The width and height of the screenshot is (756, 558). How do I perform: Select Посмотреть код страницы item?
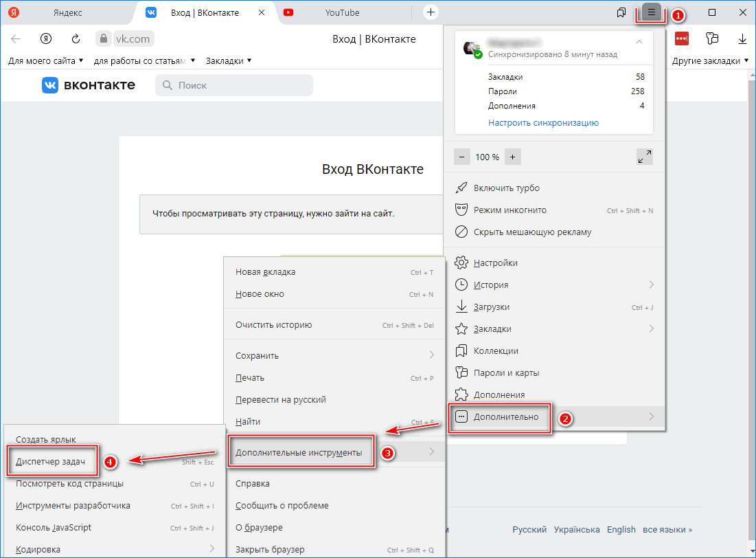click(x=114, y=483)
